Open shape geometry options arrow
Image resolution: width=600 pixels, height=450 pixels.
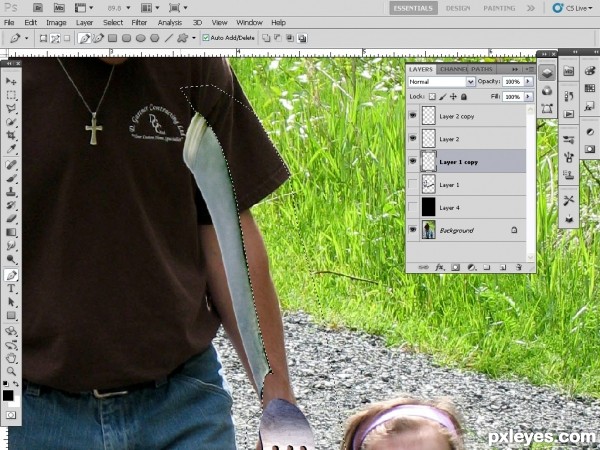pos(194,38)
